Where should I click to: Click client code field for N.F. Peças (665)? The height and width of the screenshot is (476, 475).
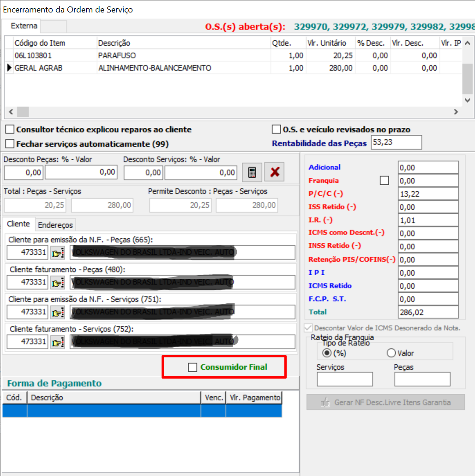pos(27,253)
